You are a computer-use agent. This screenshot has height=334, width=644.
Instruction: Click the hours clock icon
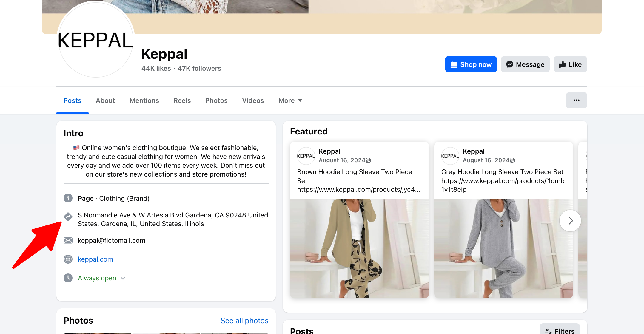click(68, 278)
